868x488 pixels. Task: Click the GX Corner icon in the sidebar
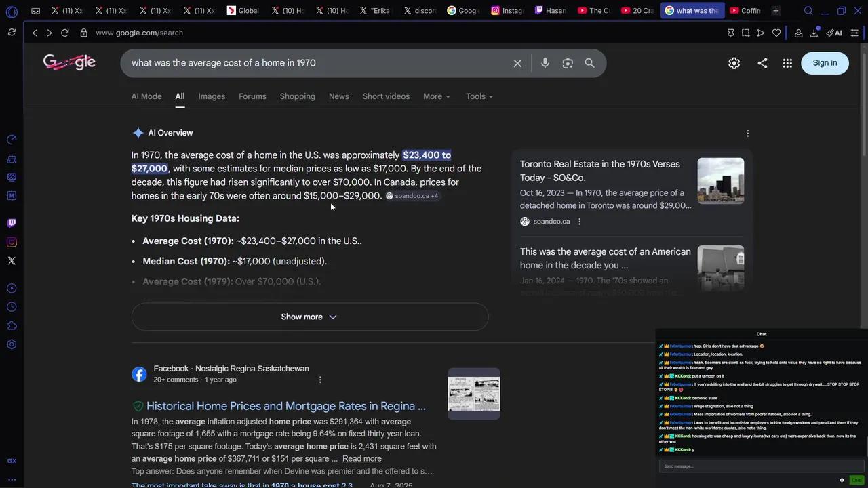click(x=12, y=461)
